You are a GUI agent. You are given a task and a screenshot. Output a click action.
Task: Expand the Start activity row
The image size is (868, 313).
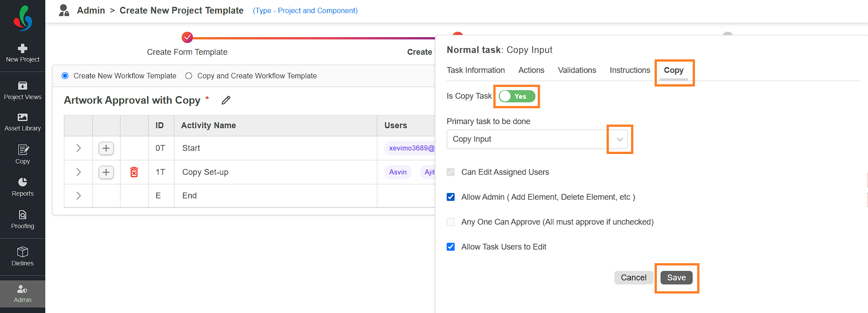pos(78,148)
